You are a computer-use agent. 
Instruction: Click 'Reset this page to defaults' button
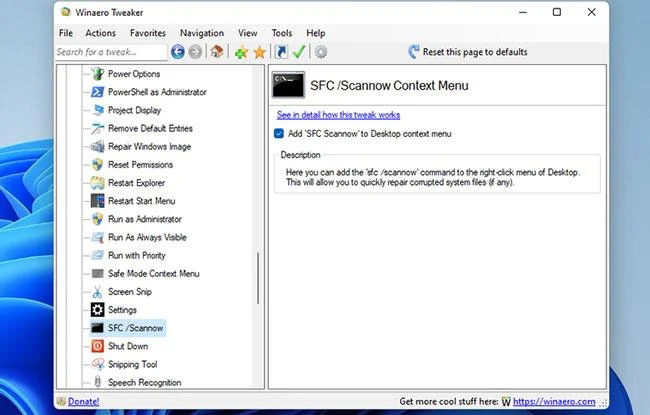[x=468, y=52]
